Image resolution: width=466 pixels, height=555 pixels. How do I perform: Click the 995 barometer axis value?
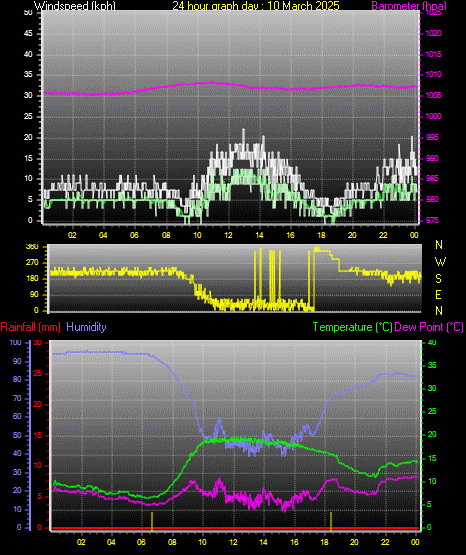tap(432, 137)
